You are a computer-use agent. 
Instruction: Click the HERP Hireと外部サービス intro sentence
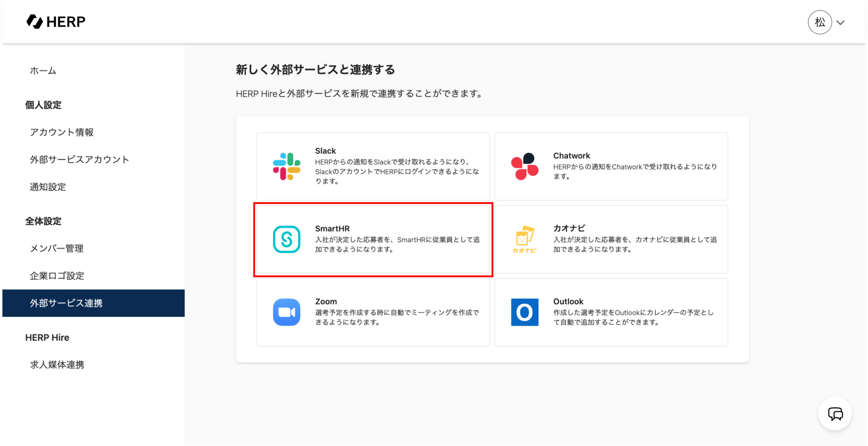coord(360,94)
